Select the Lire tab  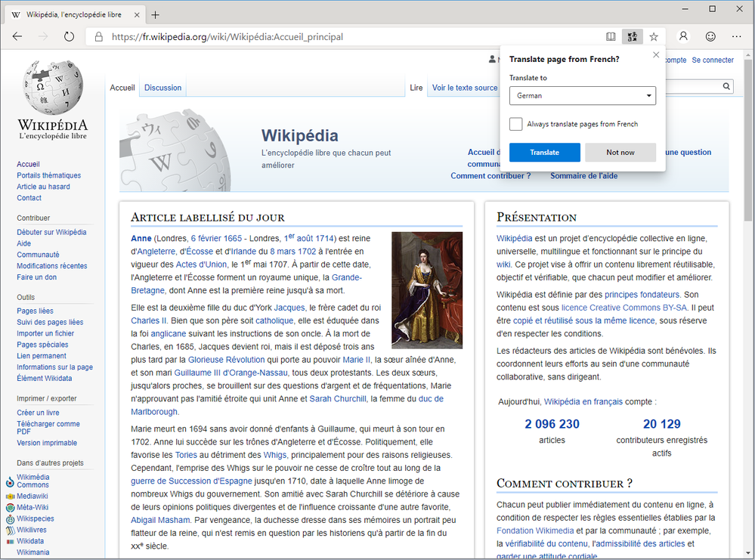pos(416,88)
